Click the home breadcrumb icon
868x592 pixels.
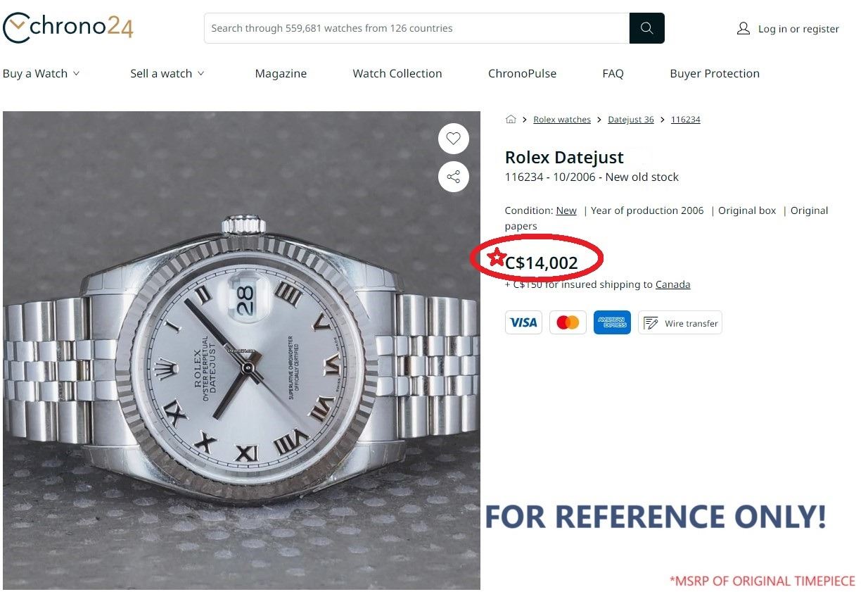coord(511,120)
